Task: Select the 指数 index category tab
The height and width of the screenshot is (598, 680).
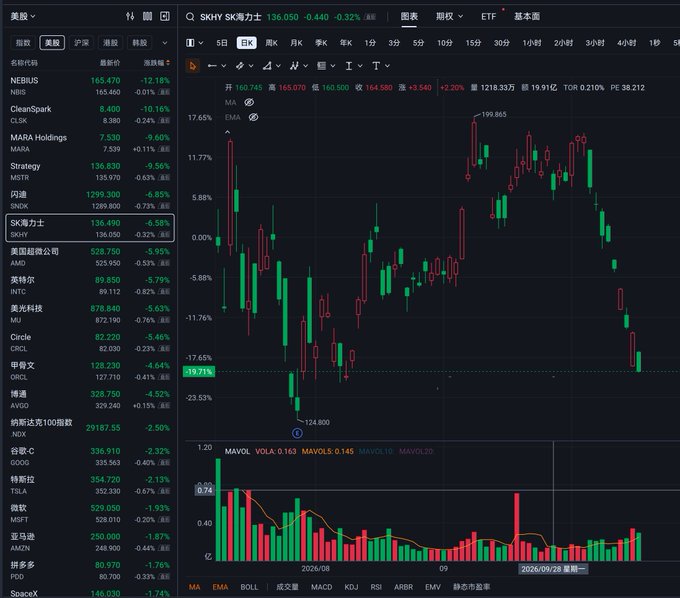Action: tap(23, 42)
